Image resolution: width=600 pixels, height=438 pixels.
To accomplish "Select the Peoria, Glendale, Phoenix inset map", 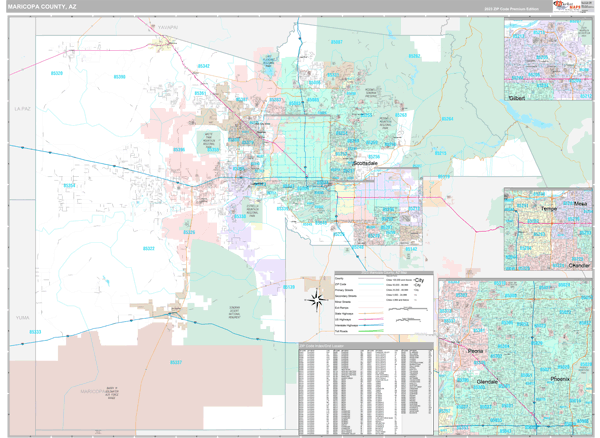I will (517, 358).
